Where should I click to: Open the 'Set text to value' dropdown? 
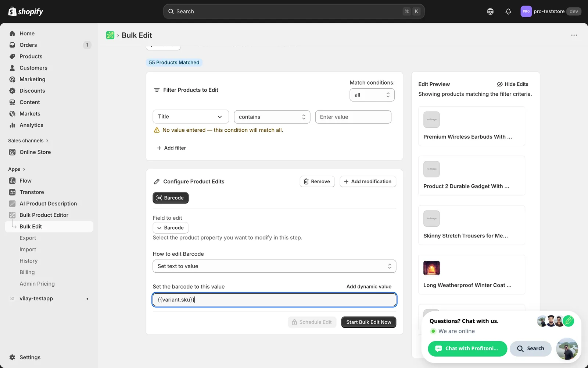point(275,266)
